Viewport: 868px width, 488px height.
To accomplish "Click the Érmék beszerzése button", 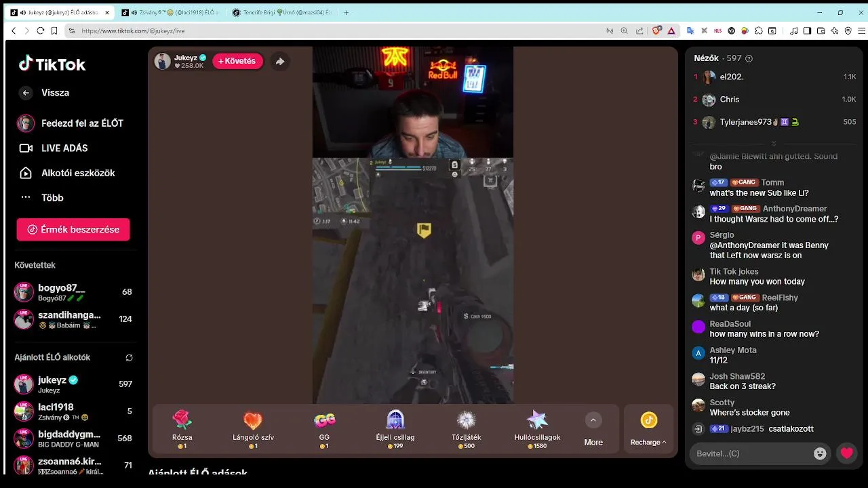I will [73, 230].
